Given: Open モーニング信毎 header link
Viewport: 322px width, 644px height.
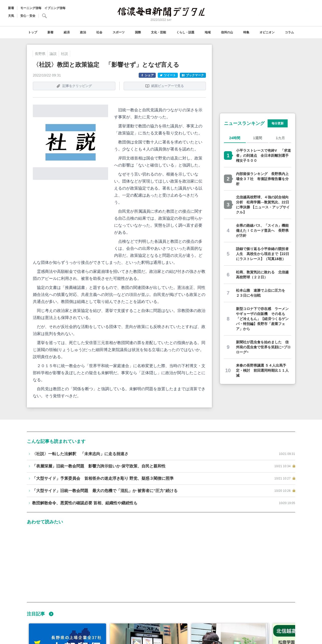Looking at the screenshot, I should (x=31, y=8).
